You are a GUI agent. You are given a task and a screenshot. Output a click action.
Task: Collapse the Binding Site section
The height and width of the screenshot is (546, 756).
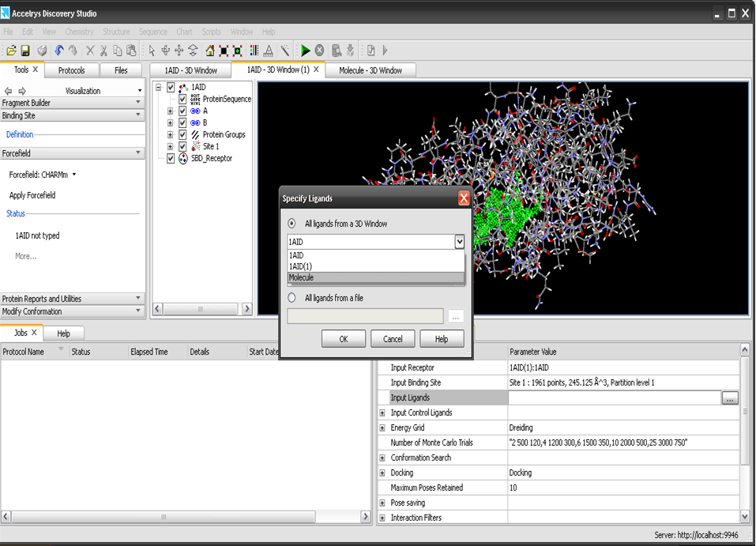click(x=73, y=115)
